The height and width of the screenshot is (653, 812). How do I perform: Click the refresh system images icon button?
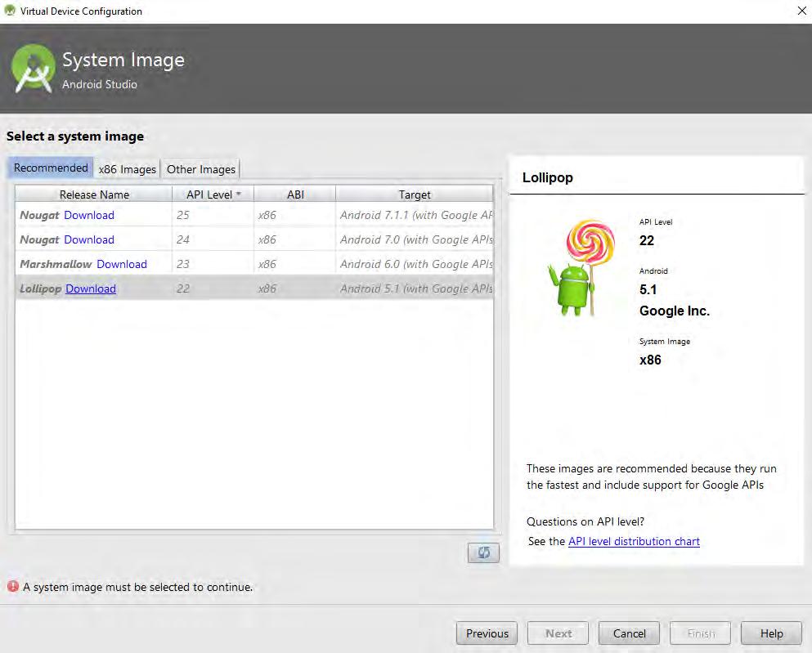pyautogui.click(x=483, y=552)
